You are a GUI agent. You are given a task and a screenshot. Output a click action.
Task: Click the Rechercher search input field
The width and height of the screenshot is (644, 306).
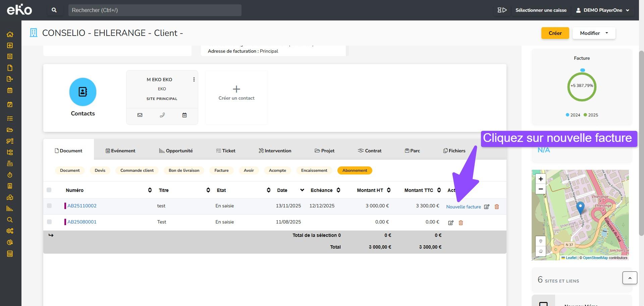click(155, 10)
